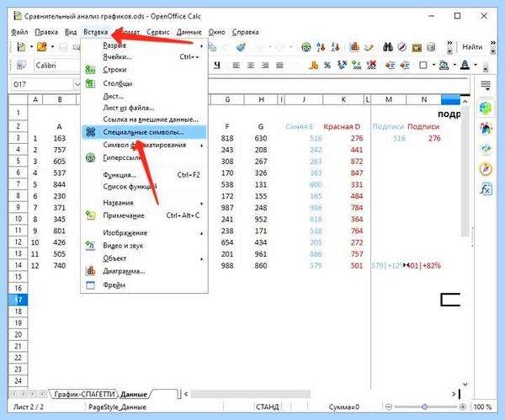Click the Sort ascending icon
Screen dimensions: 505x420
click(321, 47)
